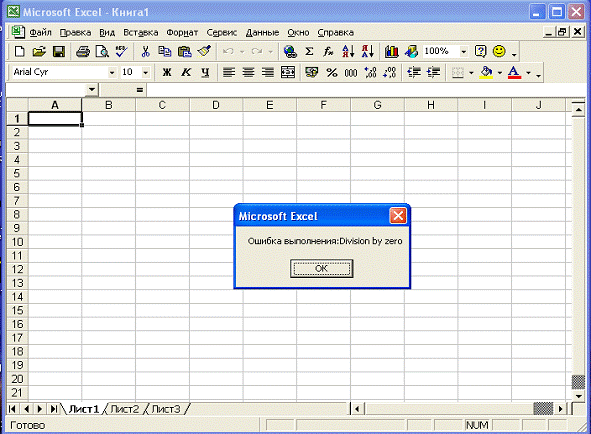
Task: Toggle italic К formatting
Action: point(186,72)
